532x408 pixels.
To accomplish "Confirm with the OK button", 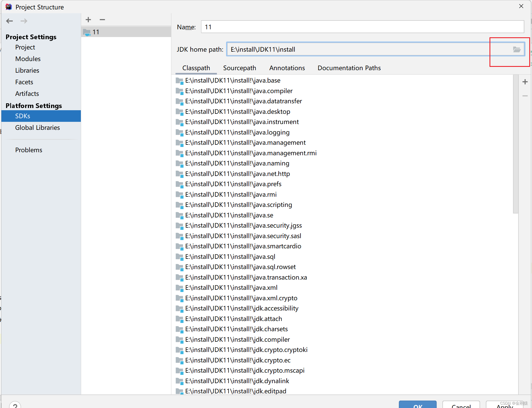I will tap(418, 404).
